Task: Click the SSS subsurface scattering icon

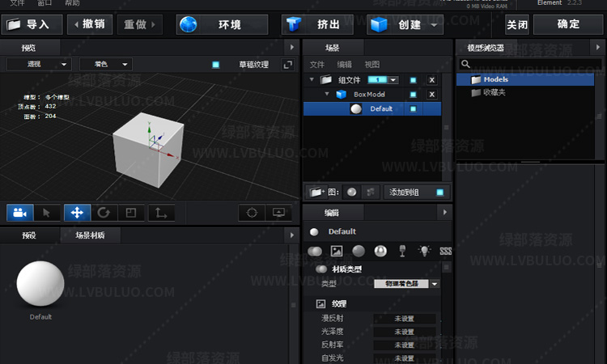Action: click(x=444, y=251)
